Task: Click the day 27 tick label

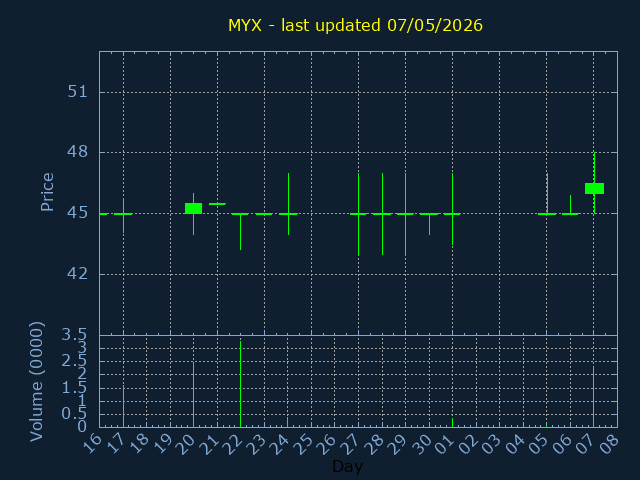Action: click(351, 444)
